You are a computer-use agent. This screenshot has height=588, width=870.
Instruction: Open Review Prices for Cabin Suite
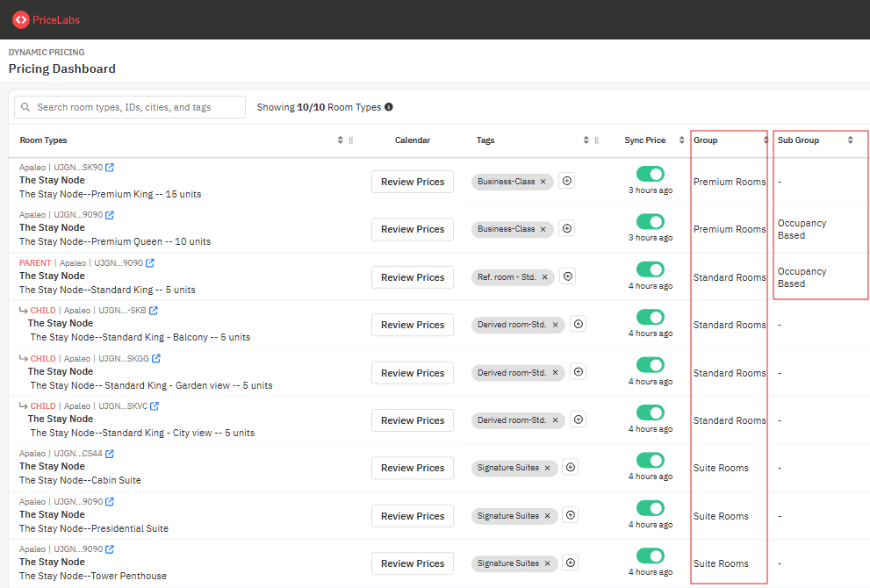point(413,468)
